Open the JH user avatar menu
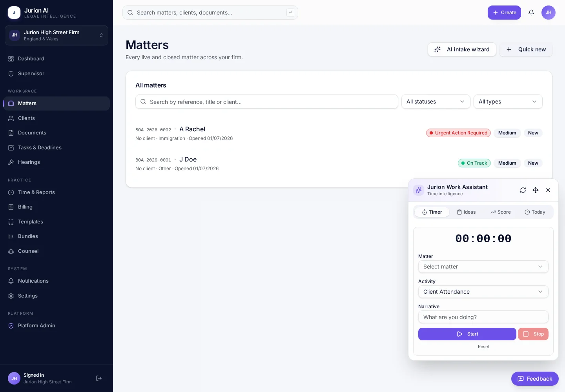Screen dimensions: 565x392 point(549,13)
